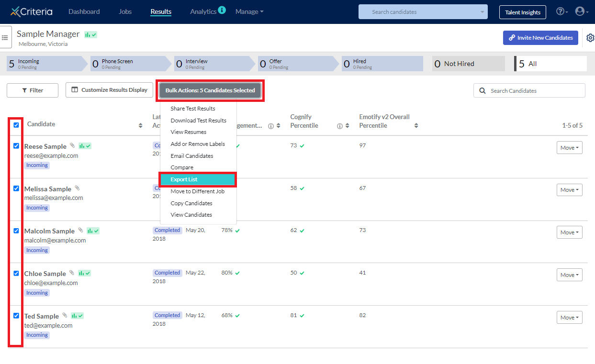This screenshot has height=364, width=595.
Task: Open the Analytics info icon
Action: click(222, 10)
